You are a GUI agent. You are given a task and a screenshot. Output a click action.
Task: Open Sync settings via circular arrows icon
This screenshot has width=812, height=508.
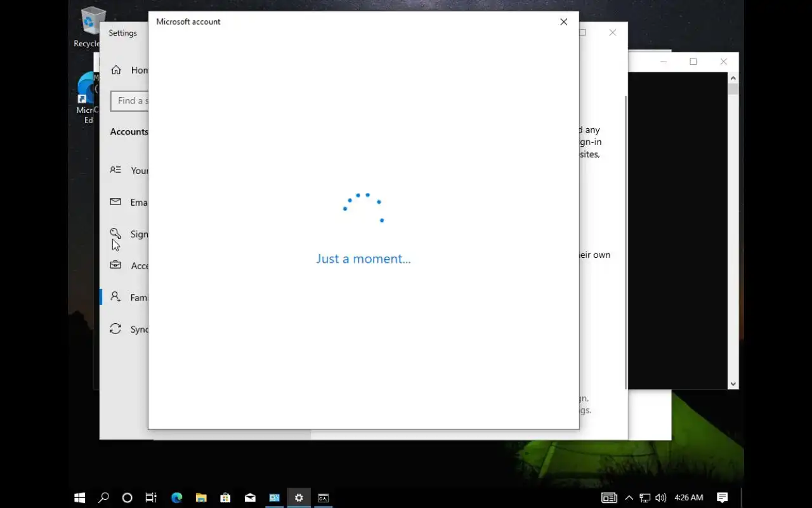tap(115, 329)
